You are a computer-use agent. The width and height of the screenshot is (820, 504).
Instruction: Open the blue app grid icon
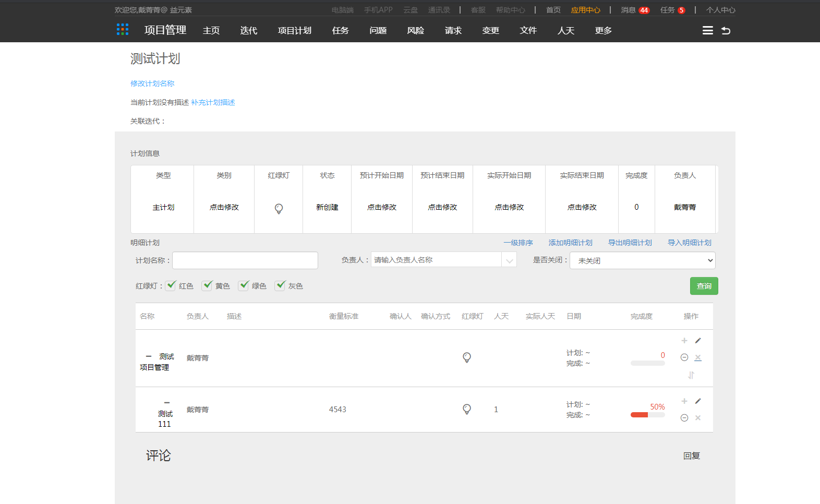[123, 29]
